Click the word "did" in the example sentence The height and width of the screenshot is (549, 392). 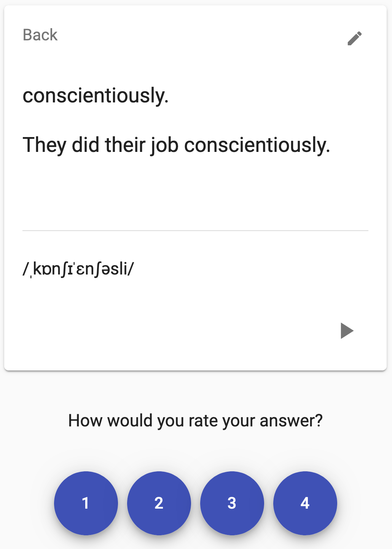pos(86,145)
